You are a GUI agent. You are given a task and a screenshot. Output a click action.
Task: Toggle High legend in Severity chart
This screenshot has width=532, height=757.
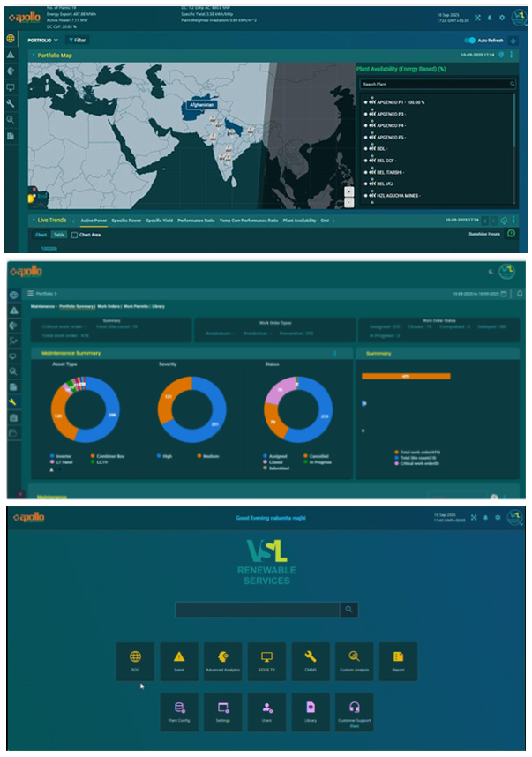click(x=164, y=456)
